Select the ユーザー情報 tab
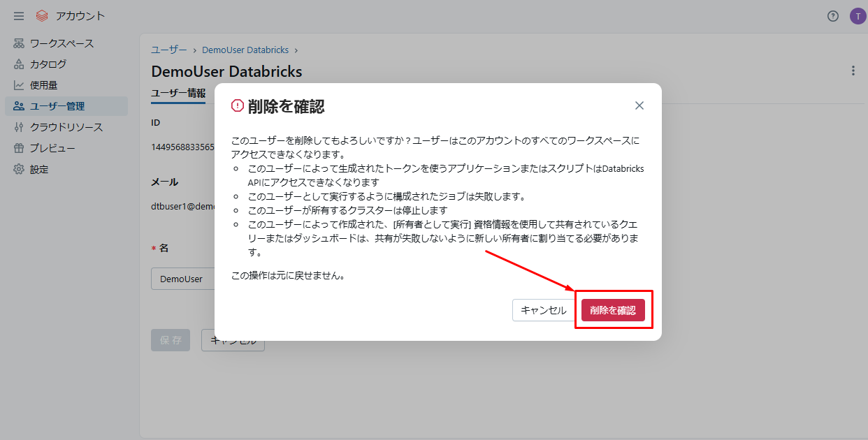Image resolution: width=868 pixels, height=440 pixels. coord(178,93)
